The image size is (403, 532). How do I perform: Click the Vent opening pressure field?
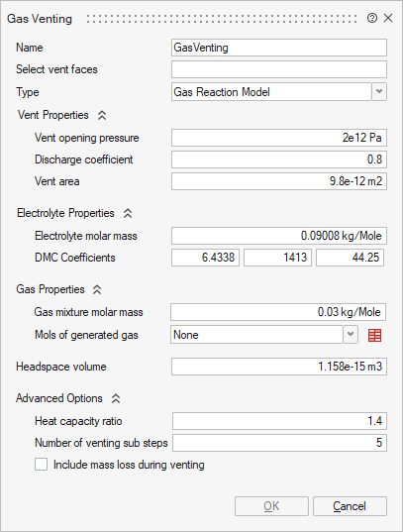(x=279, y=138)
